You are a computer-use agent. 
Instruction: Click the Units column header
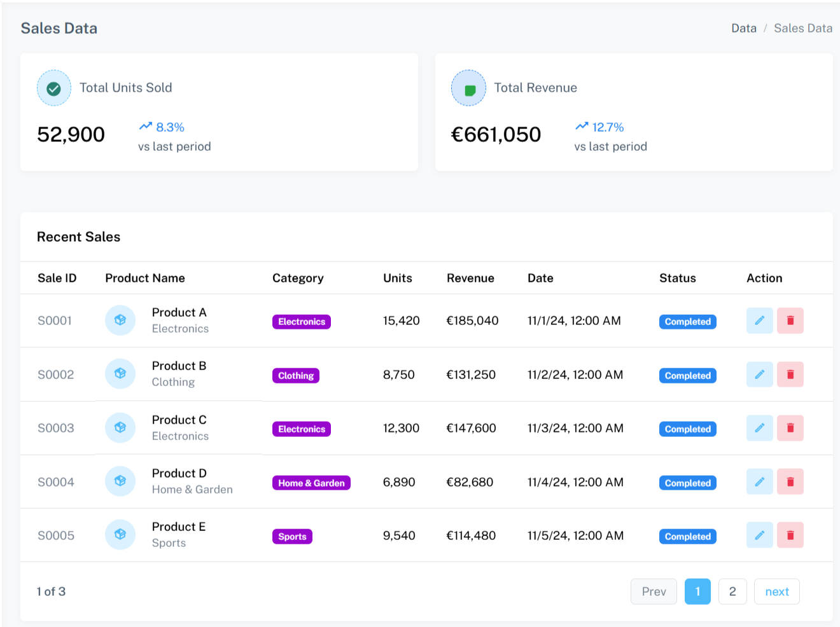pyautogui.click(x=397, y=278)
